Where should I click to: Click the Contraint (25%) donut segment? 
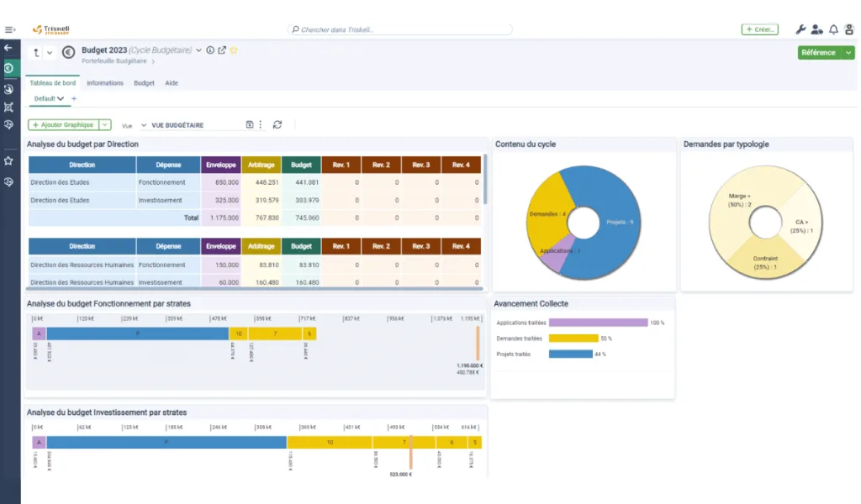point(765,262)
